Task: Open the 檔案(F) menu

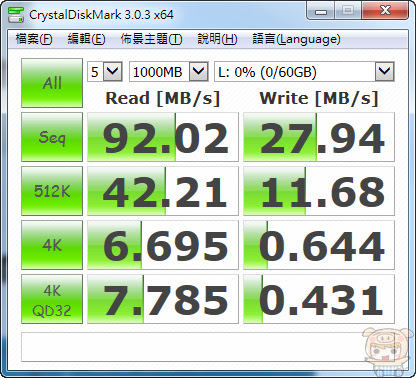Action: click(34, 39)
